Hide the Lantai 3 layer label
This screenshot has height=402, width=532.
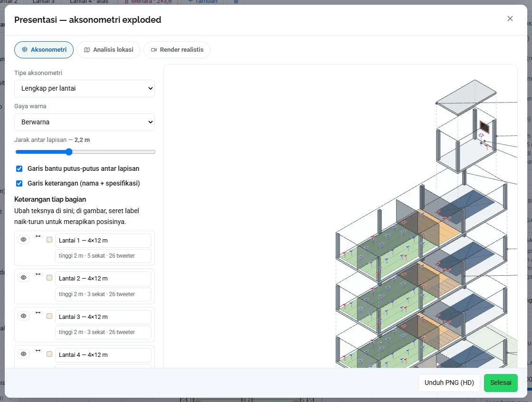(x=23, y=316)
